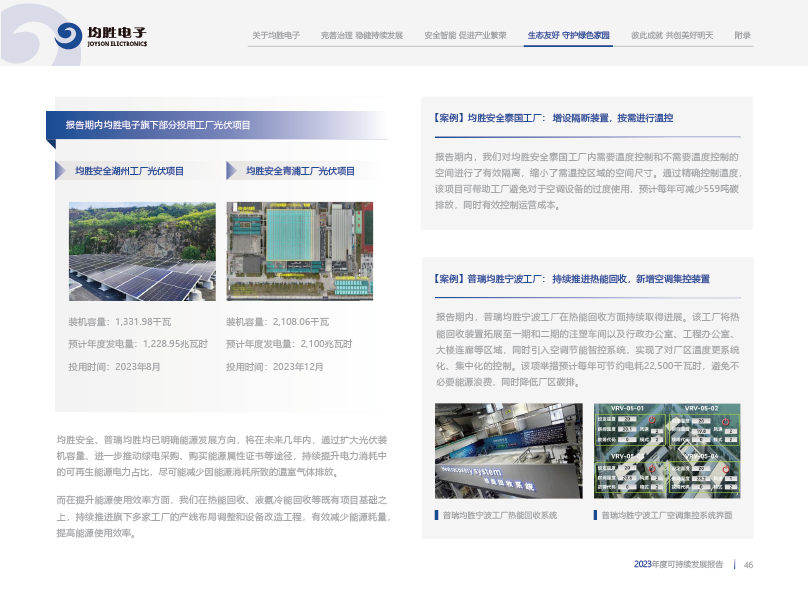The height and width of the screenshot is (596, 808).
Task: Click the 普瑞均胜宁波工厂空调集控系统界面 caption
Action: click(667, 515)
